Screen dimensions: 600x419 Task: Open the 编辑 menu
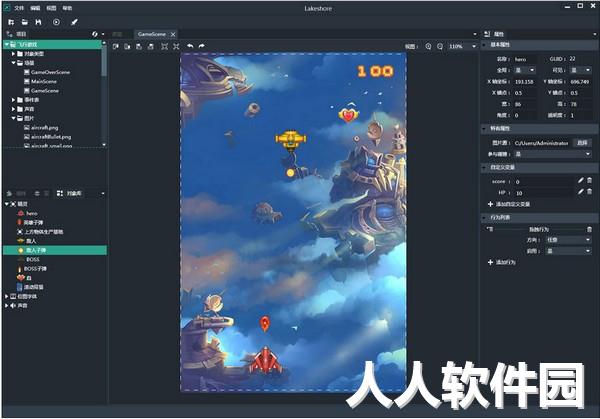click(x=35, y=8)
